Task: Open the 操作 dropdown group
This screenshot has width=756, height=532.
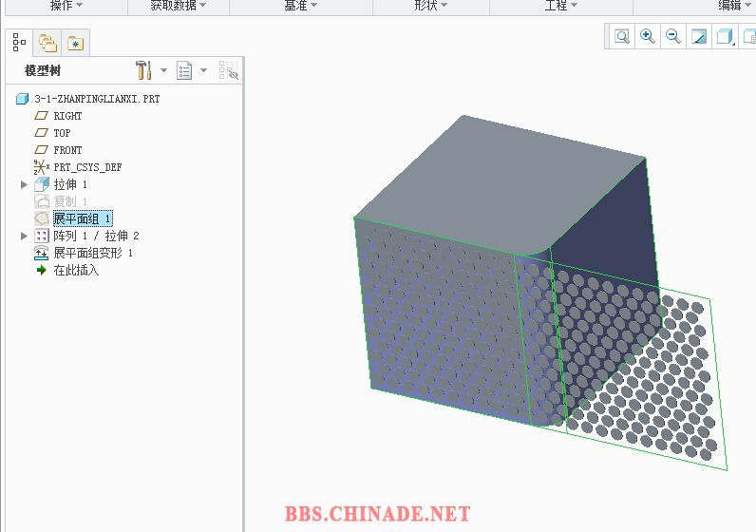Action: [x=66, y=6]
